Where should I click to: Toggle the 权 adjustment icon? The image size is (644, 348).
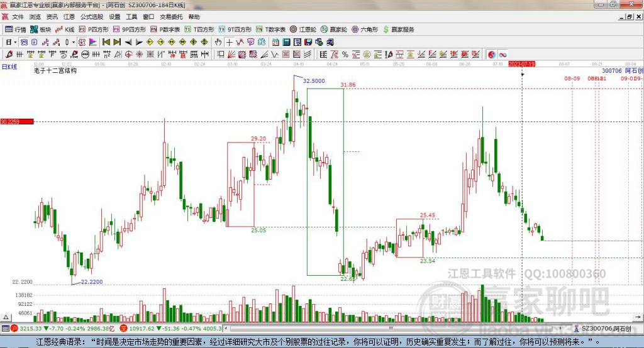click(x=82, y=42)
